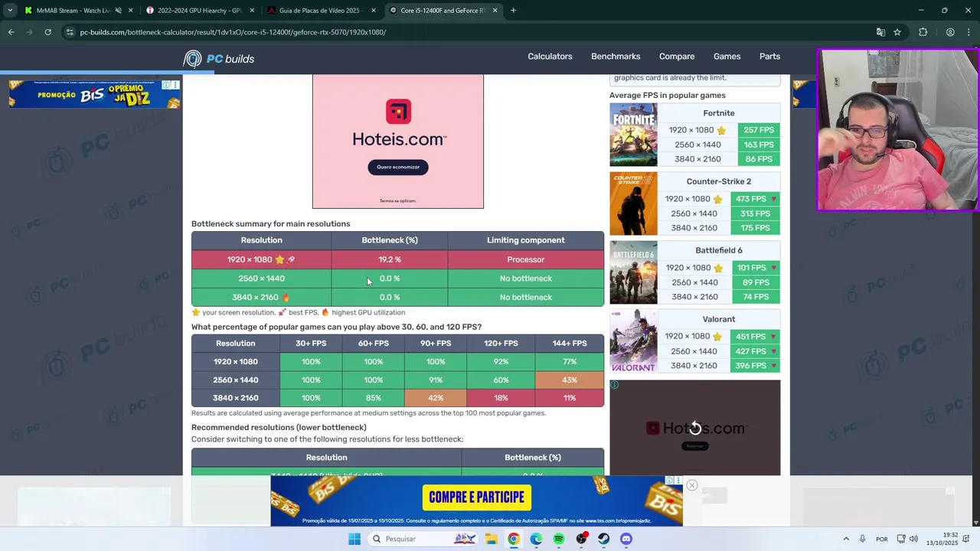Close the bottom Bis banner ad
This screenshot has height=551, width=980.
tap(691, 485)
